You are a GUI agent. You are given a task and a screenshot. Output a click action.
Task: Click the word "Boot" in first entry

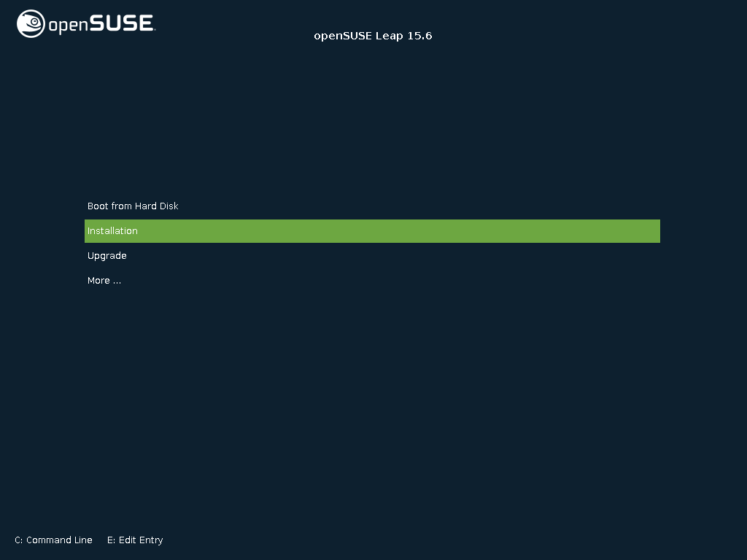[98, 206]
